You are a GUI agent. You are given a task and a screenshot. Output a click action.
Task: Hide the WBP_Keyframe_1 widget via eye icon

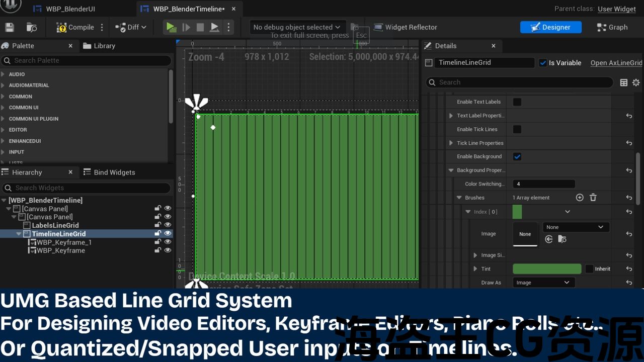168,242
